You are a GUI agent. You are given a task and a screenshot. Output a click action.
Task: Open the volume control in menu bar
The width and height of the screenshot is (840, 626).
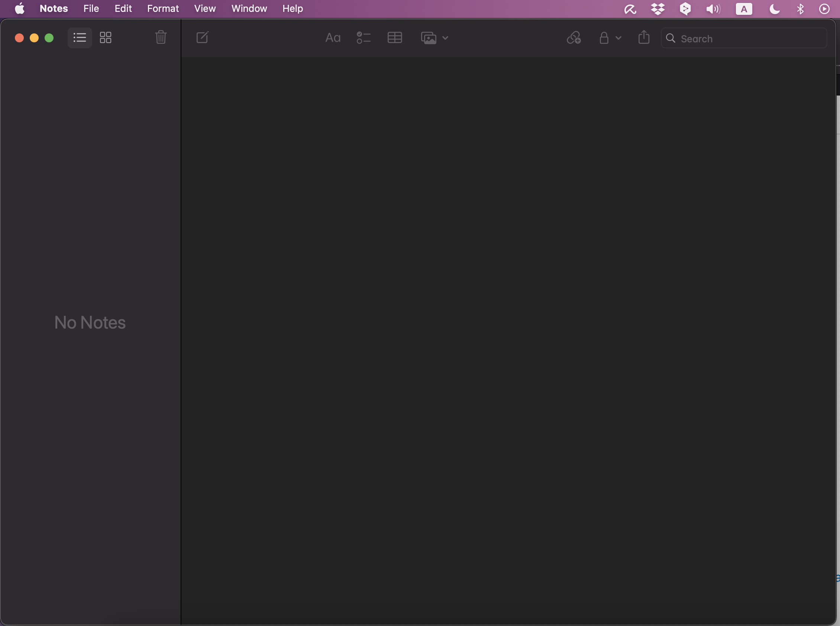pyautogui.click(x=713, y=9)
